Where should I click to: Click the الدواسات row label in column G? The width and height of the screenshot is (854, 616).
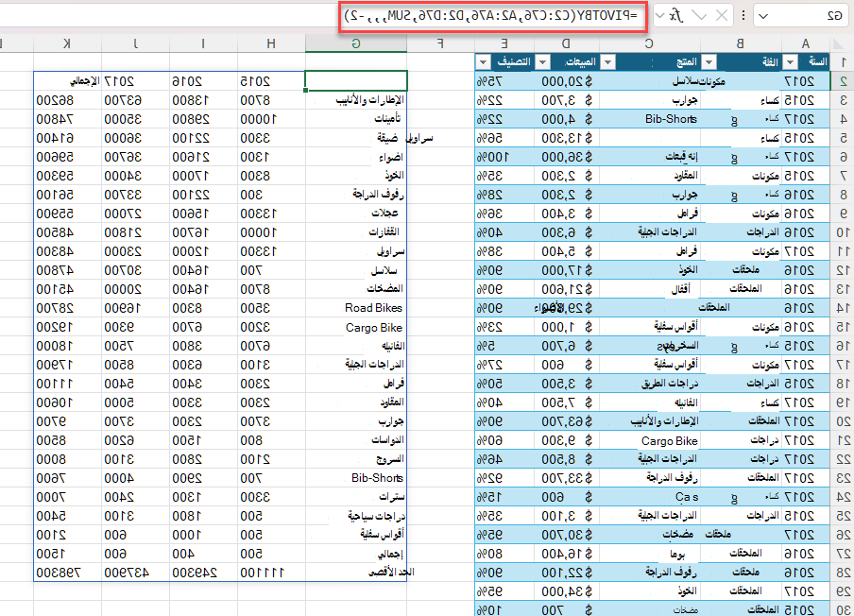click(x=387, y=440)
